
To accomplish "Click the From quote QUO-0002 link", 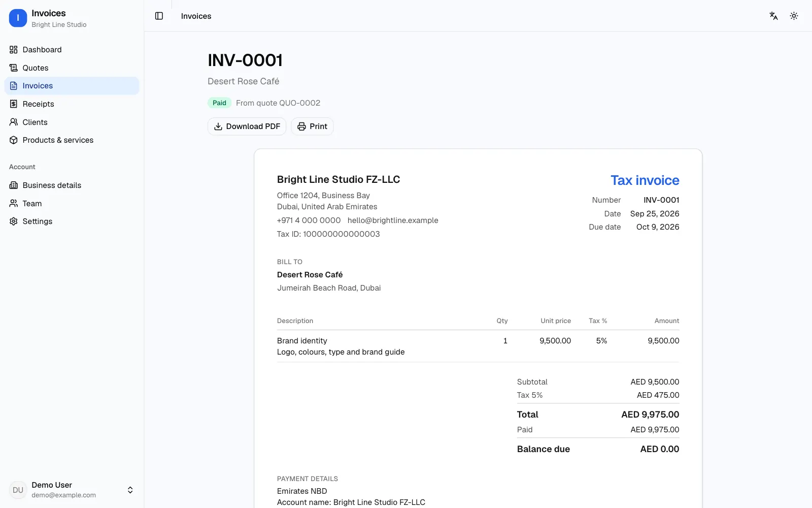I will [x=278, y=103].
